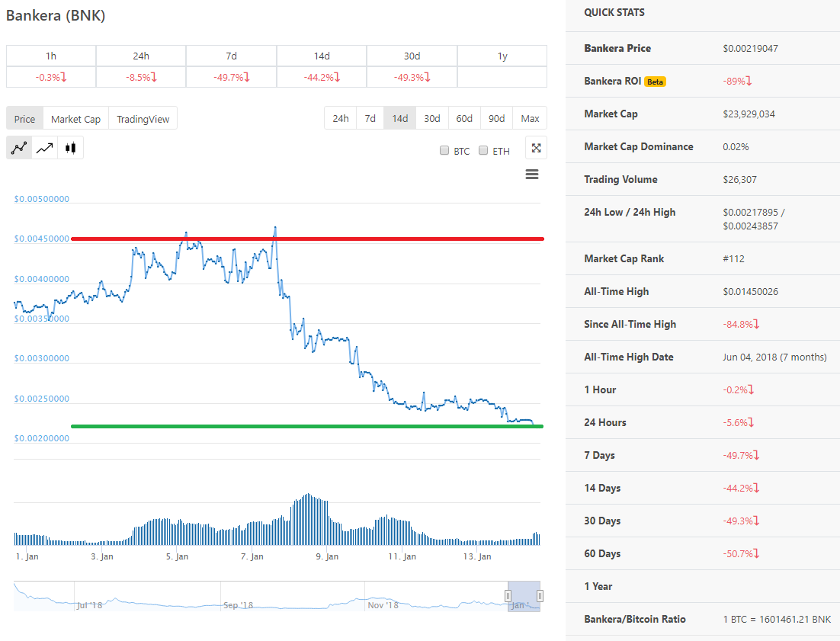
Task: Click the -0.3% one-hour change value
Action: [x=51, y=77]
